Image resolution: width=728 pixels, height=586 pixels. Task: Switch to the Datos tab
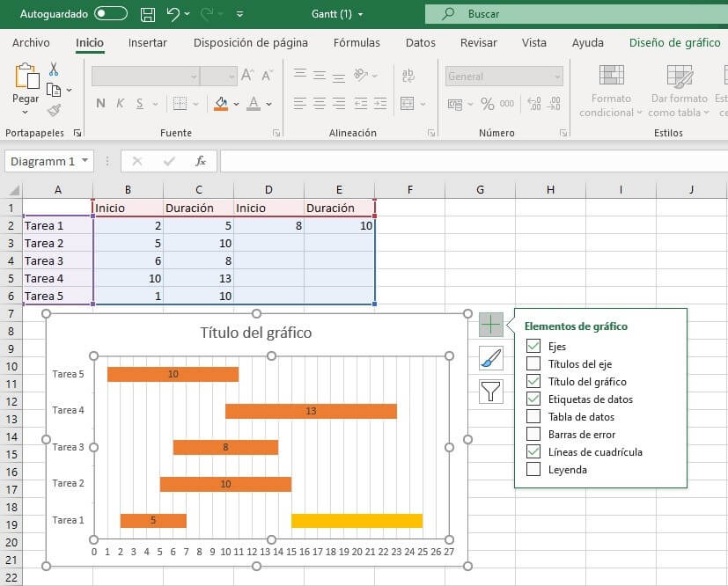pos(421,43)
